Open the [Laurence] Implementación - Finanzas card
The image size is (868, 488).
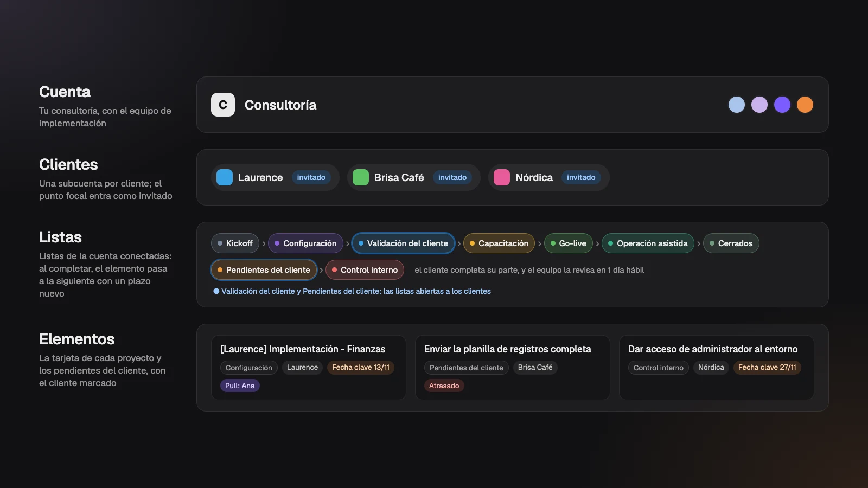[309, 368]
